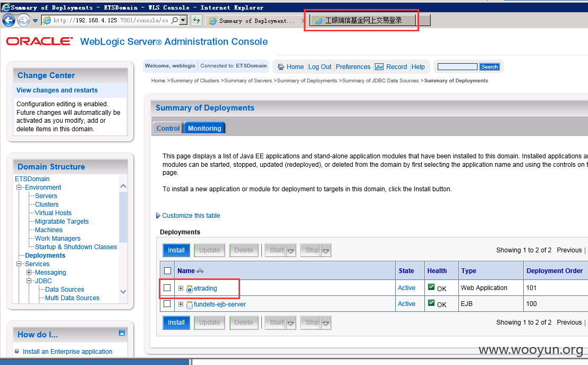This screenshot has height=365, width=588.
Task: Click the browser Forward arrow button
Action: (23, 20)
